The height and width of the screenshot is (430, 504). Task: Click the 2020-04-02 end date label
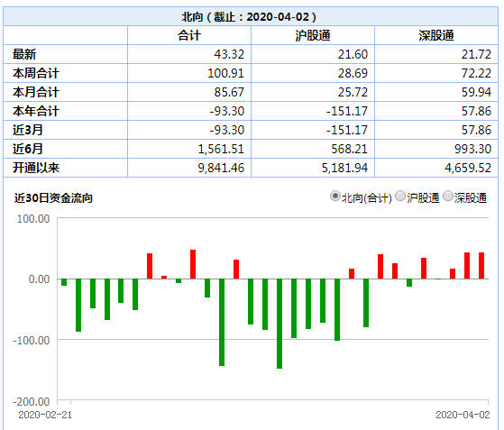coord(463,415)
